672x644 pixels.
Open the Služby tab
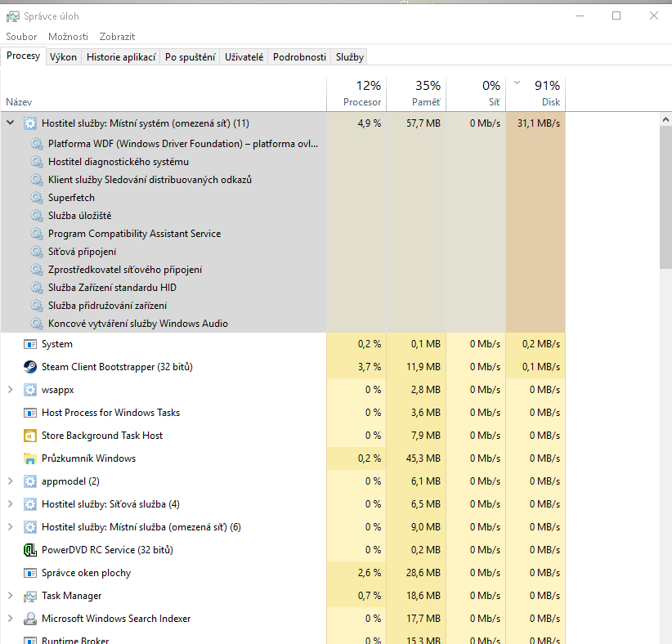point(349,57)
